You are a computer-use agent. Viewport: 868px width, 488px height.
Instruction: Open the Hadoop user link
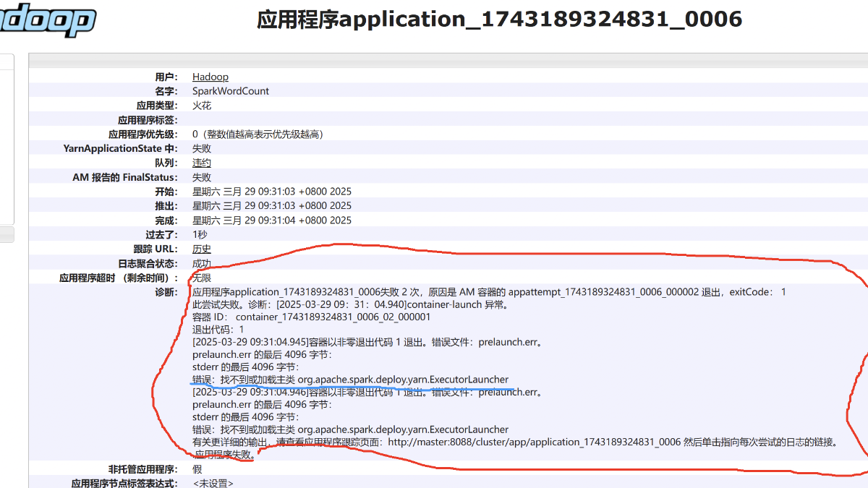click(x=210, y=77)
